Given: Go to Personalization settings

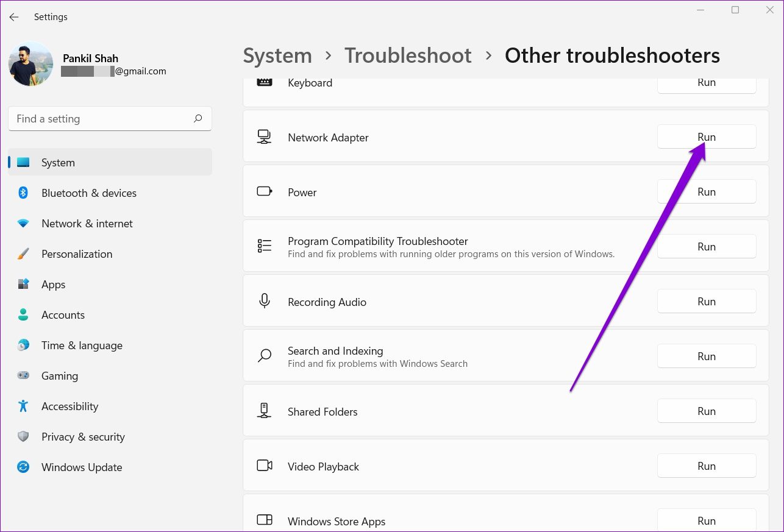Looking at the screenshot, I should 110,254.
